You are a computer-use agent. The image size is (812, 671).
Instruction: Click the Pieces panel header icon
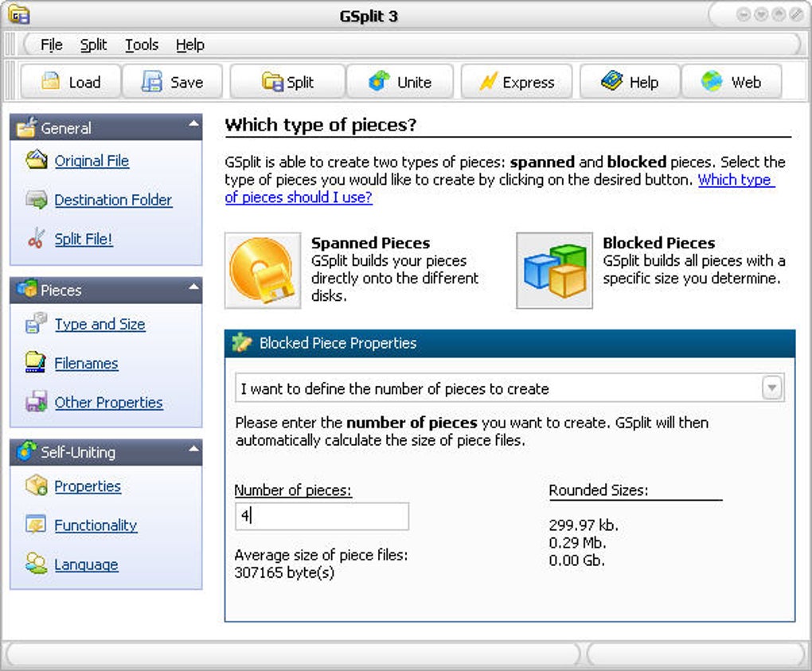(26, 288)
